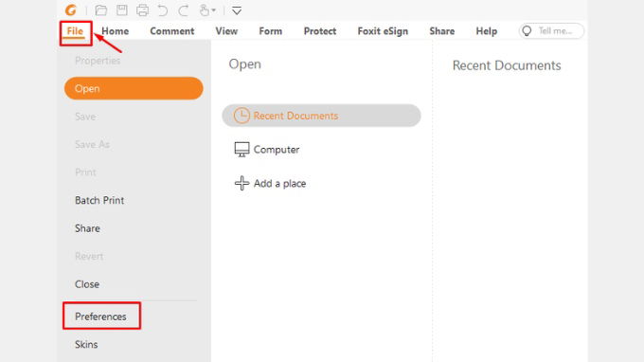Open Skins from the File sidebar
The height and width of the screenshot is (362, 644).
coord(86,345)
